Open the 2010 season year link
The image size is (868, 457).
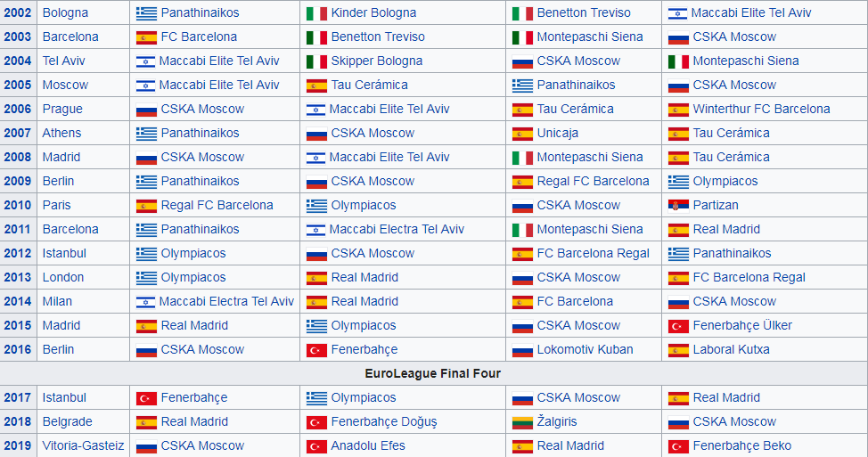tap(17, 205)
